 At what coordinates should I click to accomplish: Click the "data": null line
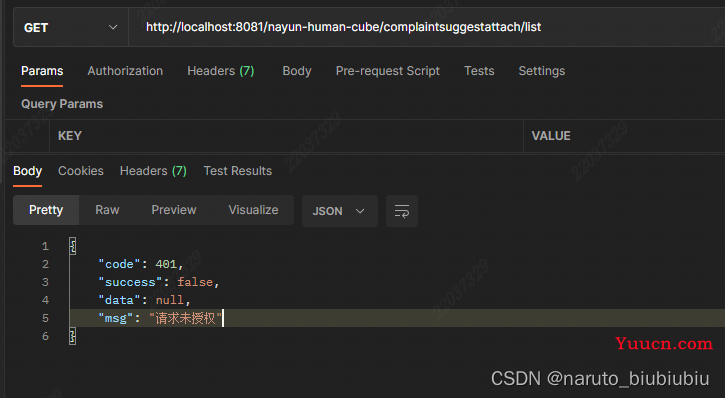[144, 300]
